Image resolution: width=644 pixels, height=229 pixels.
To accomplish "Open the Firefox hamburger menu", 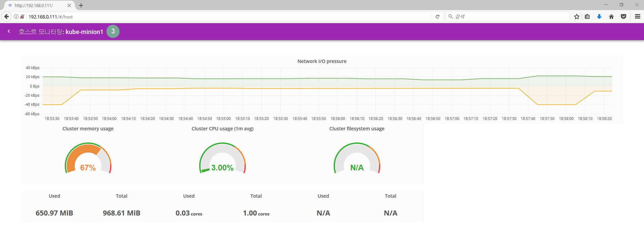I will [x=637, y=17].
